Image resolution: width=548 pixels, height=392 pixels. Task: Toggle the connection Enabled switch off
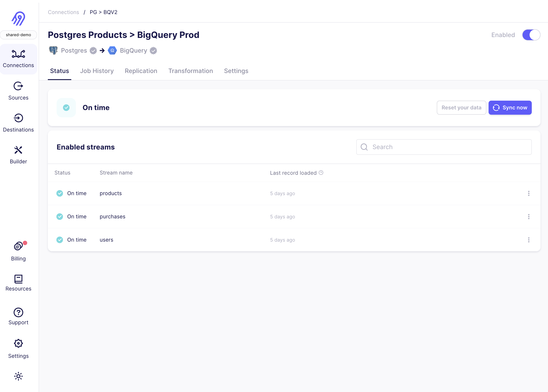[532, 35]
